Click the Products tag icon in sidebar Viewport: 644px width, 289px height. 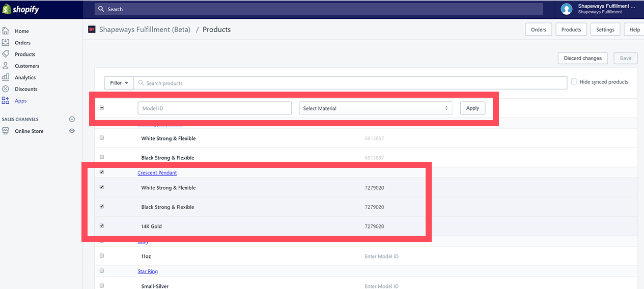coord(6,54)
